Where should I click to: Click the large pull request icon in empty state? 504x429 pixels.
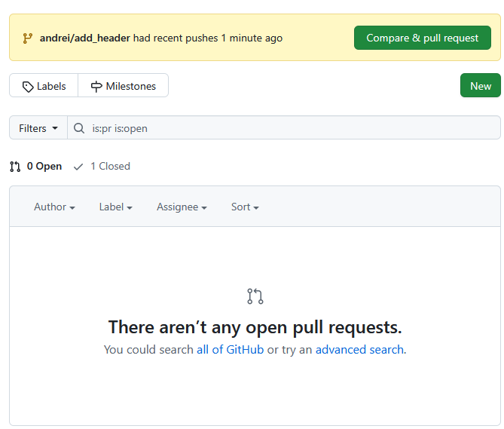[x=255, y=296]
